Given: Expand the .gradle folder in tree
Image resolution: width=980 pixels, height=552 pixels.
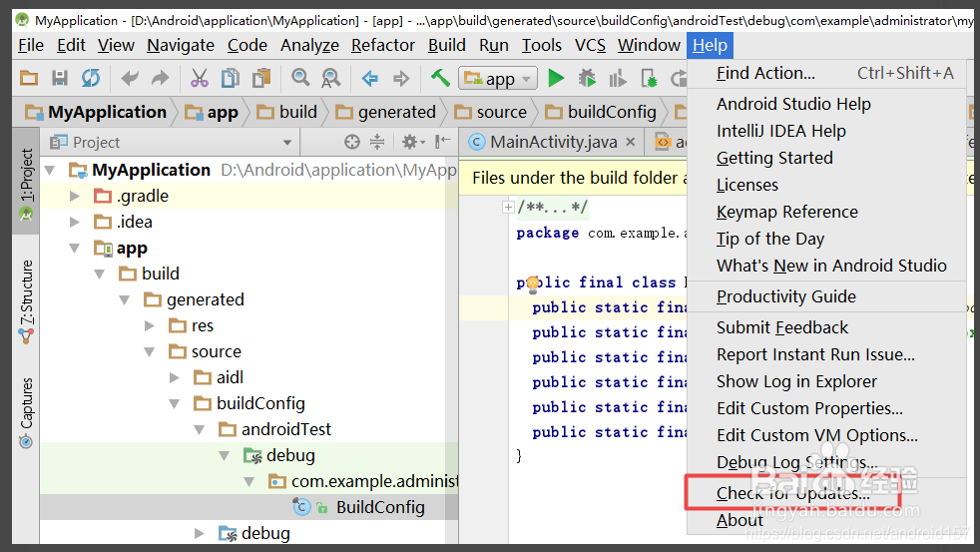Looking at the screenshot, I should [75, 197].
